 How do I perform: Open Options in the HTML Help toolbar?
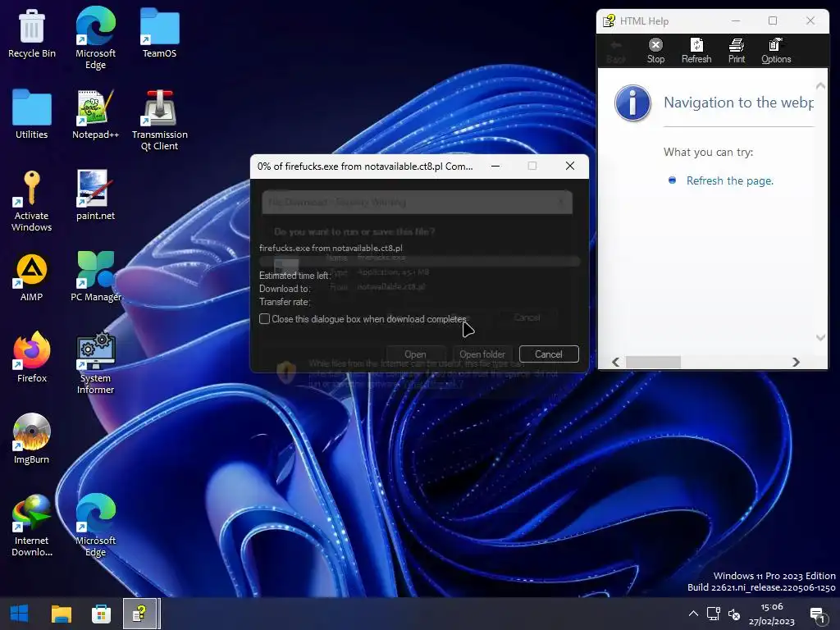pos(776,51)
